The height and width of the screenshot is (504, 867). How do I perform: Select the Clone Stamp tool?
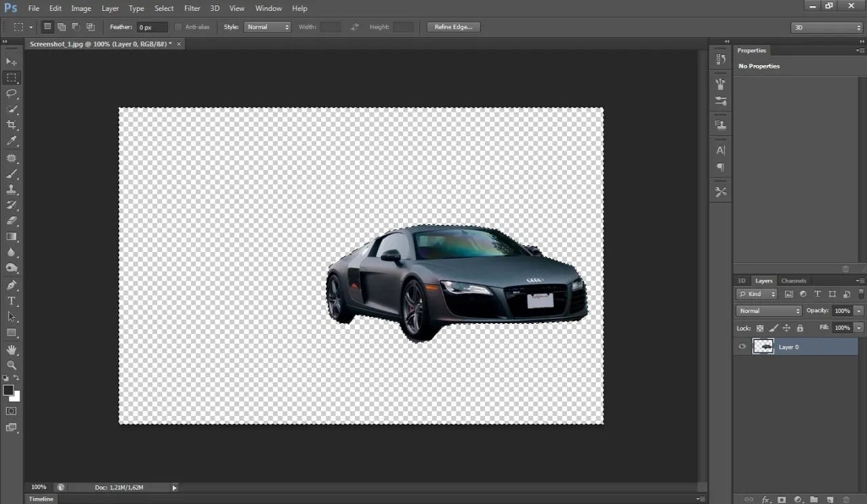(x=12, y=188)
